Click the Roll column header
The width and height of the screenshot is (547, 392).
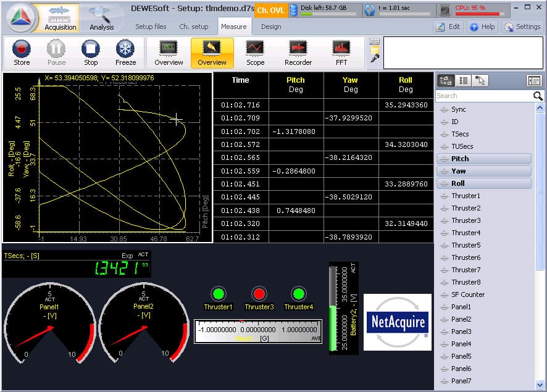[406, 85]
